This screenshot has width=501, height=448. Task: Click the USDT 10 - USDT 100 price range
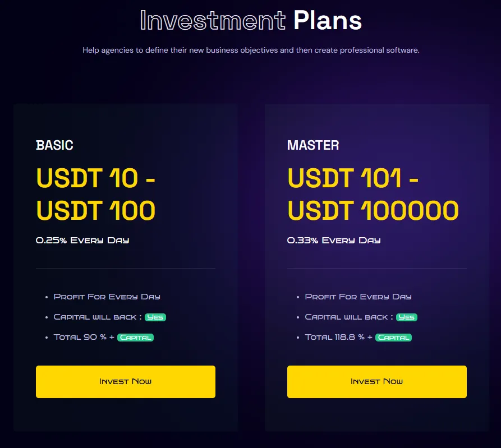[96, 195]
